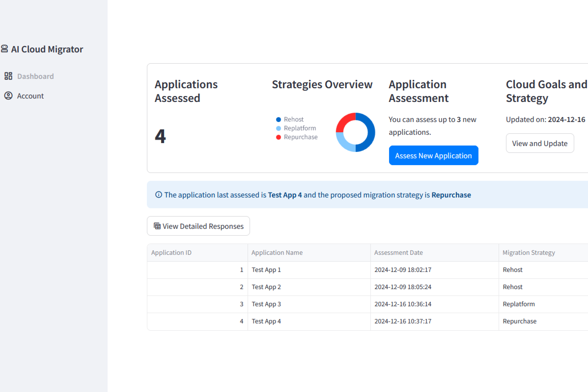Click the date 2024-12-16 10:36:14
Screen dimensions: 588x392
(403, 304)
